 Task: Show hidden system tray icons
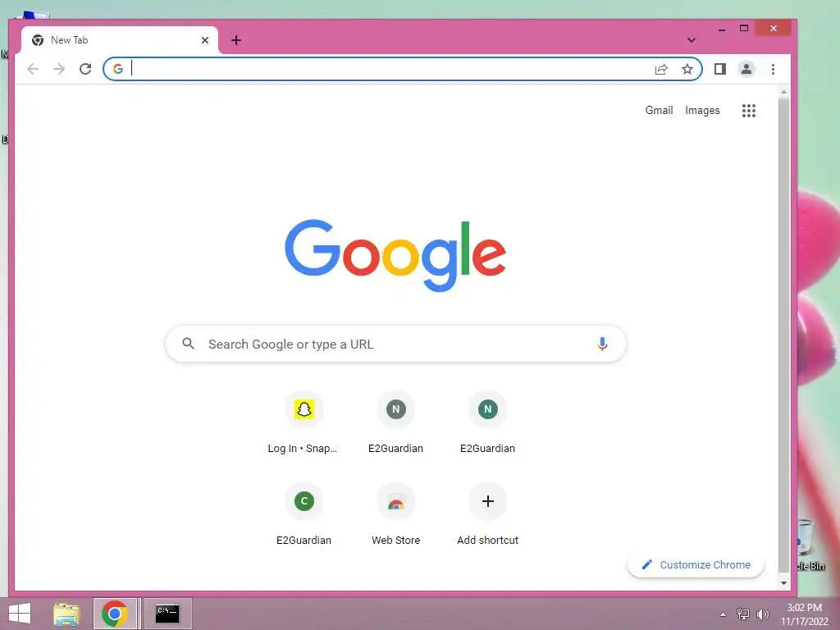(723, 614)
